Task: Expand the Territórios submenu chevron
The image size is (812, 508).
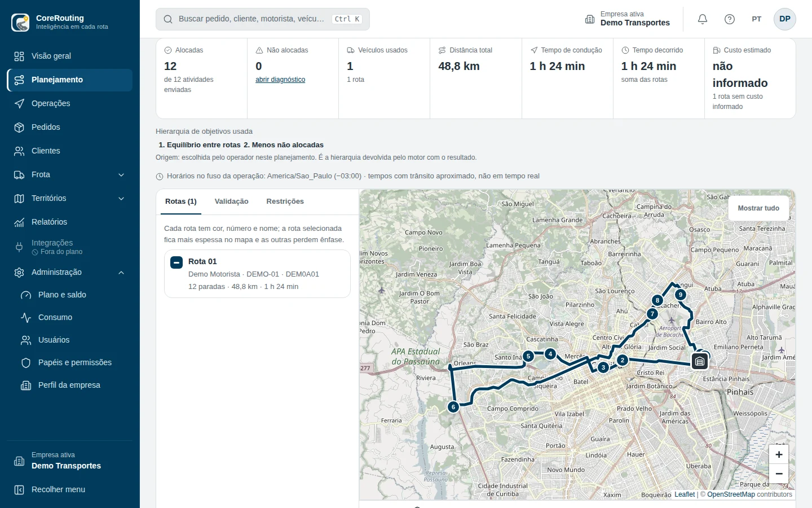Action: click(x=121, y=199)
